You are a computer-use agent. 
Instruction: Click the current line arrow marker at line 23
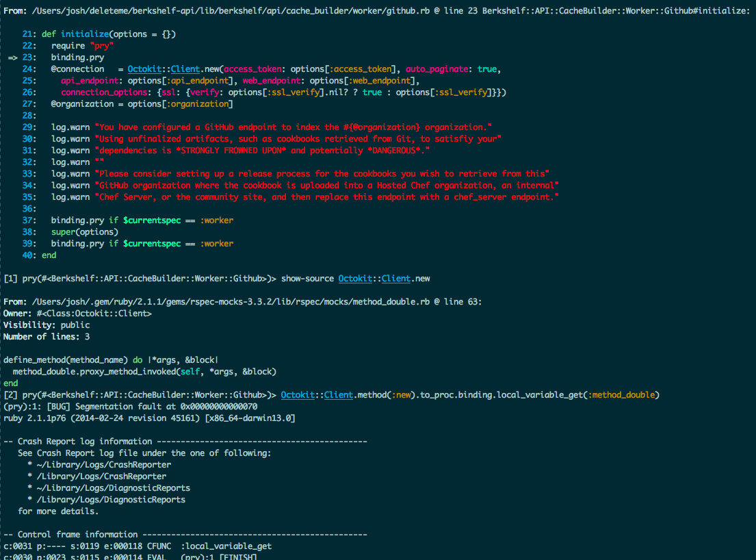[12, 58]
